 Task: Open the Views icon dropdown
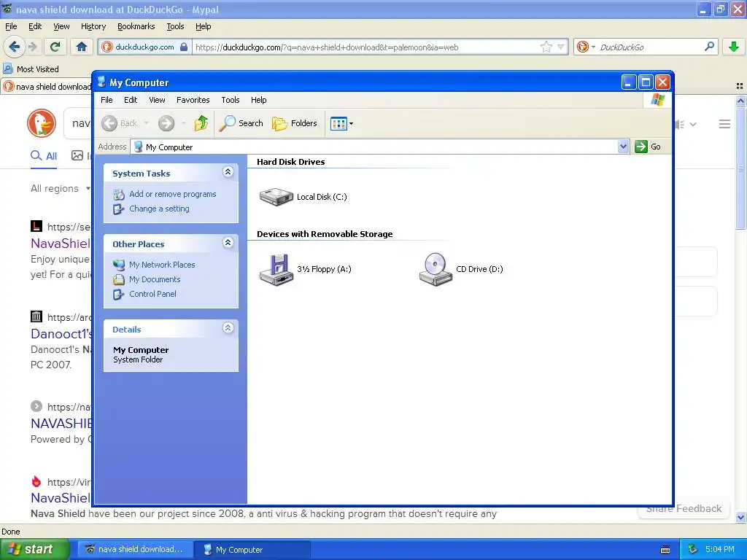pyautogui.click(x=341, y=124)
